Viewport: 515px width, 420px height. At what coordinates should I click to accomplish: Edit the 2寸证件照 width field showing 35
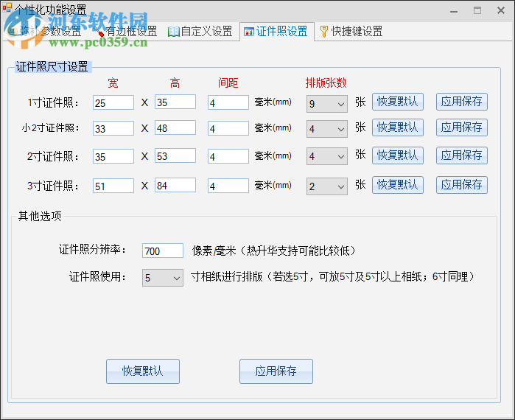click(113, 156)
